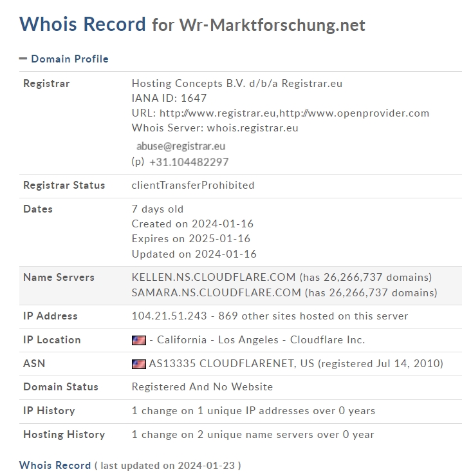Click 'Expires on 2025-01-16' date
This screenshot has width=462, height=476.
tap(191, 238)
